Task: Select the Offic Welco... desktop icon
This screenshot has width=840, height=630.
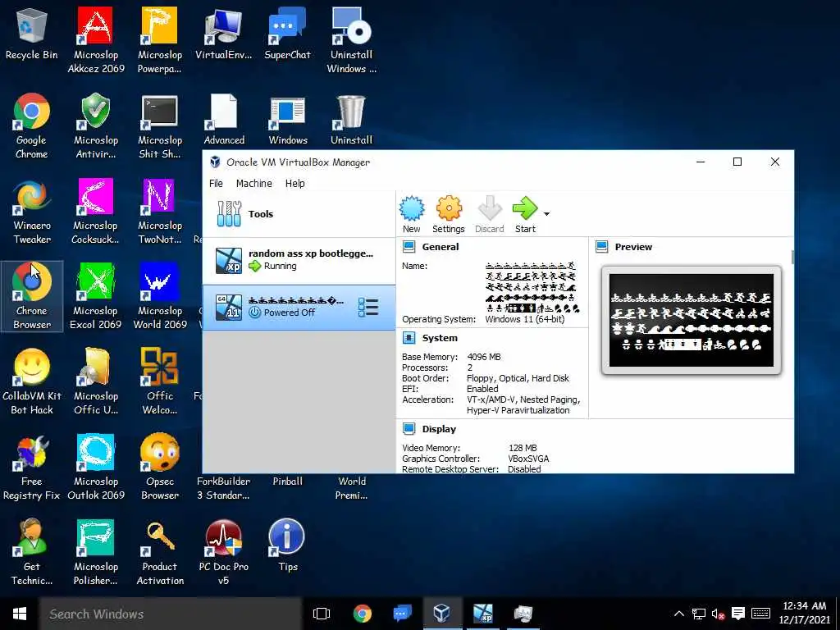Action: point(160,382)
